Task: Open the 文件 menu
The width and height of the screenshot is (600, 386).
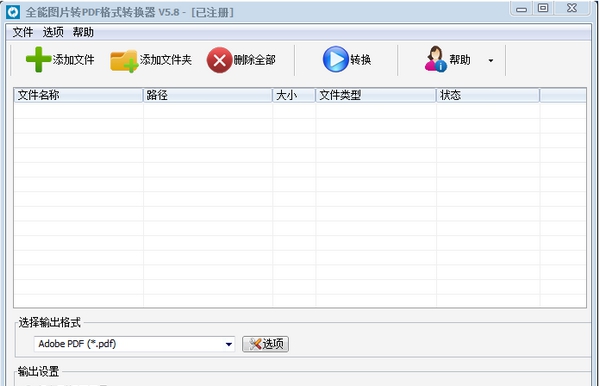Action: click(23, 32)
